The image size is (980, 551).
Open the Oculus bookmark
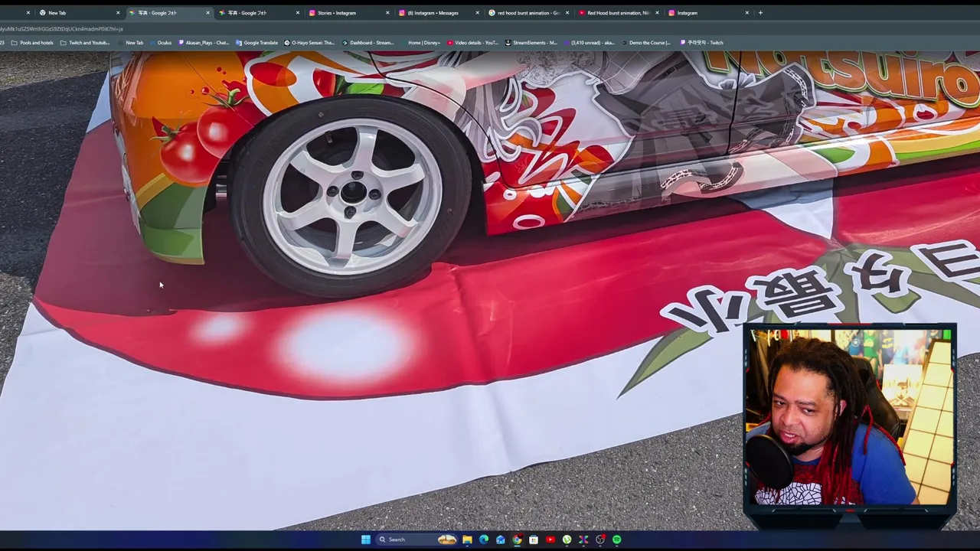click(160, 43)
